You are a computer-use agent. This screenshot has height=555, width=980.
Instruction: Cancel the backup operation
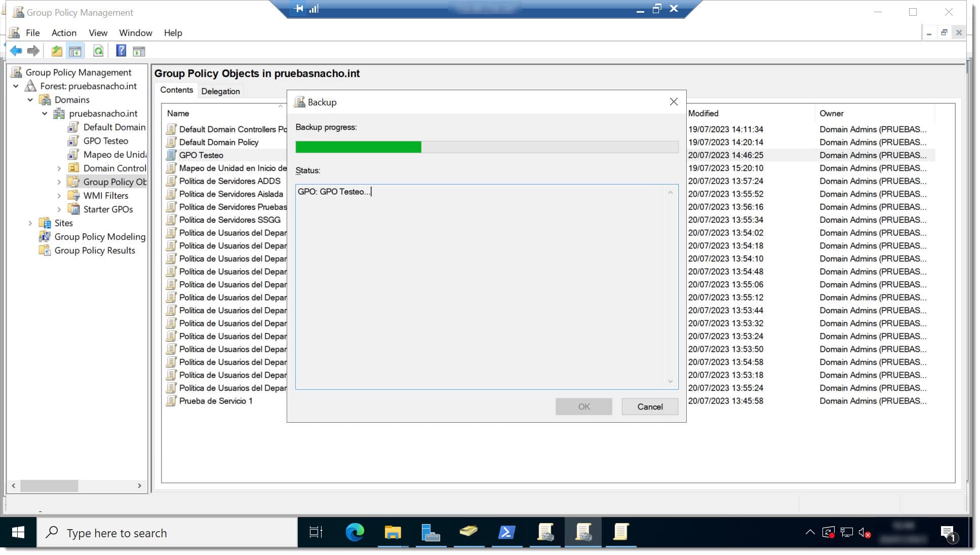coord(650,407)
